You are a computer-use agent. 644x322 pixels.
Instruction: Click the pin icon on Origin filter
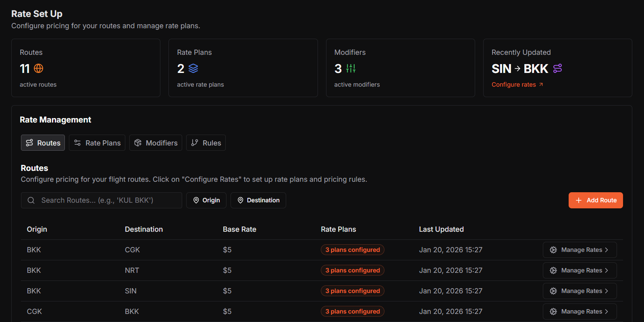pos(196,200)
